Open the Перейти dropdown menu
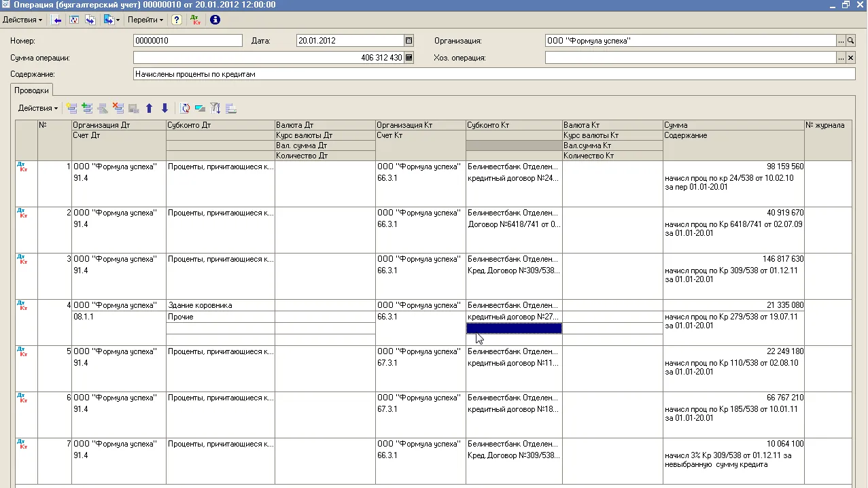Image resolution: width=868 pixels, height=488 pixels. point(145,20)
